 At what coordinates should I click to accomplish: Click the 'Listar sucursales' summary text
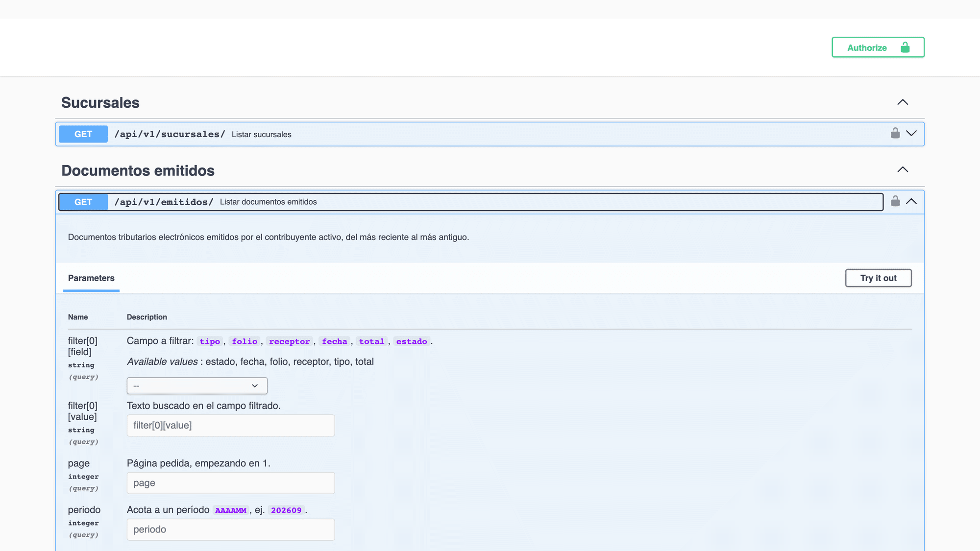(262, 135)
